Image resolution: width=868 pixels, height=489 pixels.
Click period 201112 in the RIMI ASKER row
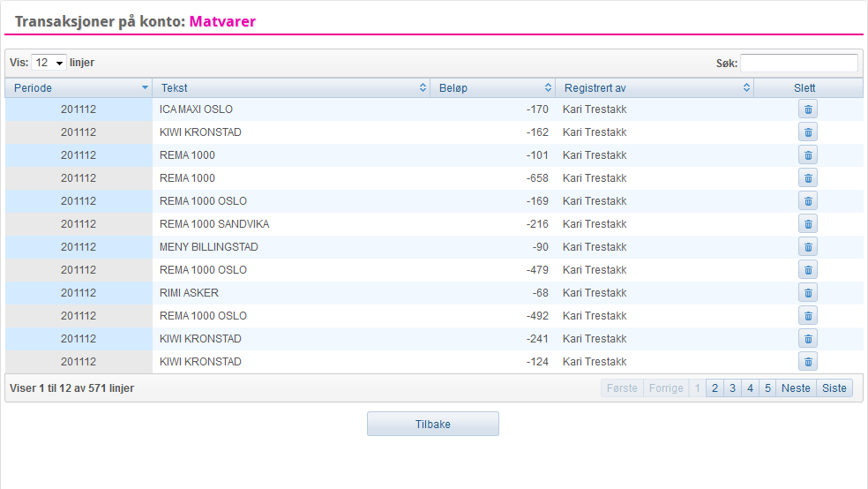click(x=79, y=293)
